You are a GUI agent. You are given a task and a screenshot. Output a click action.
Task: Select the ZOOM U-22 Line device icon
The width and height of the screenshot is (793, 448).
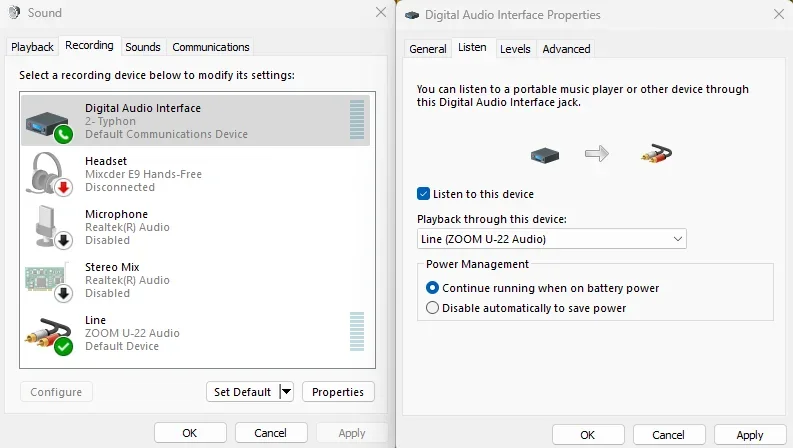pos(48,333)
